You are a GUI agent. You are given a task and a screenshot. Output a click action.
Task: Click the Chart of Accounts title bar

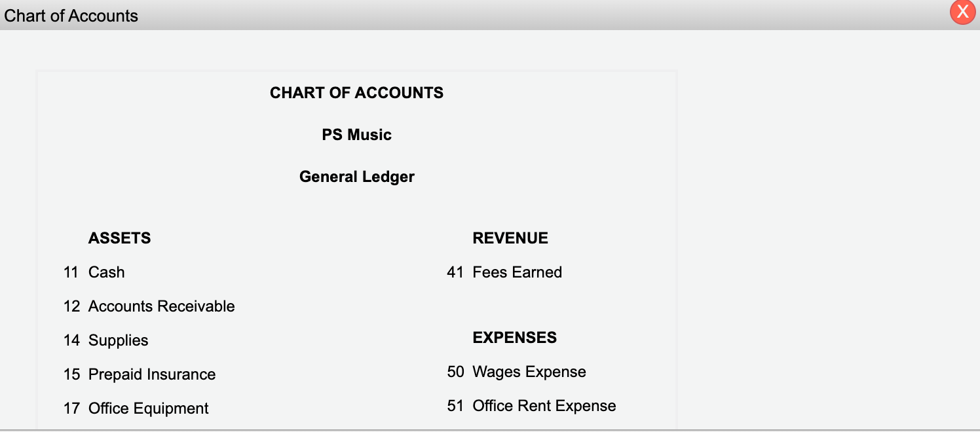(x=393, y=14)
